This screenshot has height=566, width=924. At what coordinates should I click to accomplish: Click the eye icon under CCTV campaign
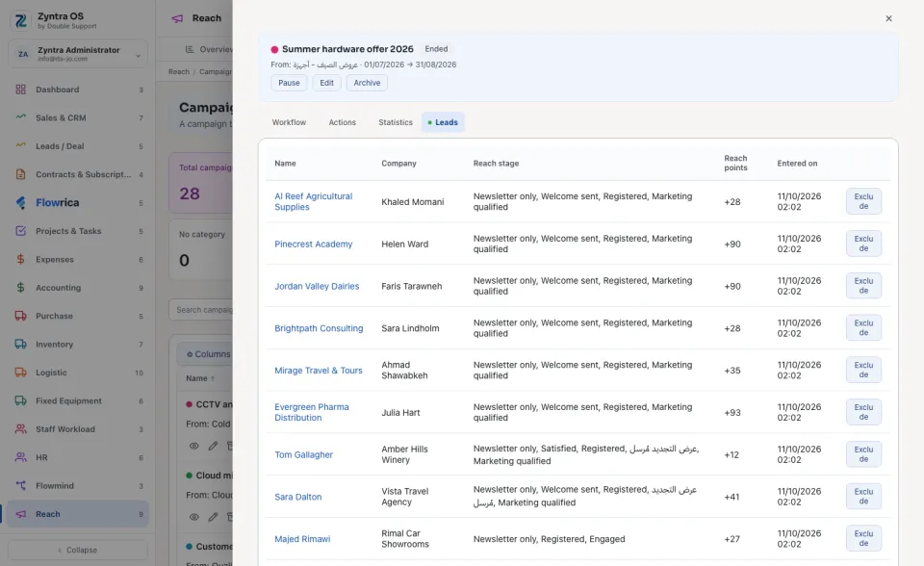[193, 446]
